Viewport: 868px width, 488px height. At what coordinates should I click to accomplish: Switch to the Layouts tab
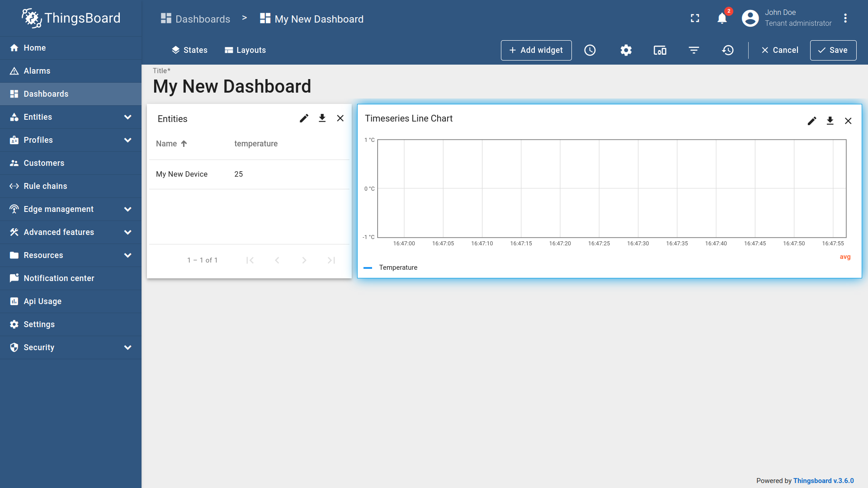point(245,50)
